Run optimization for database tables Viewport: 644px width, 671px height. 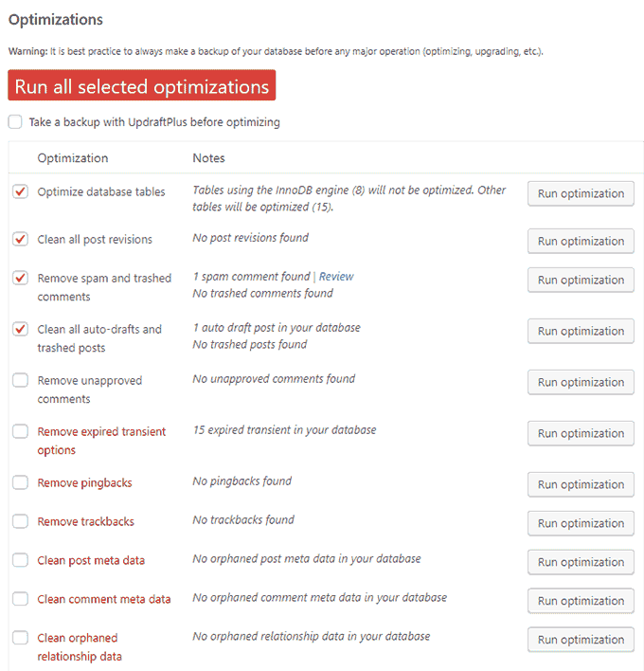point(581,193)
